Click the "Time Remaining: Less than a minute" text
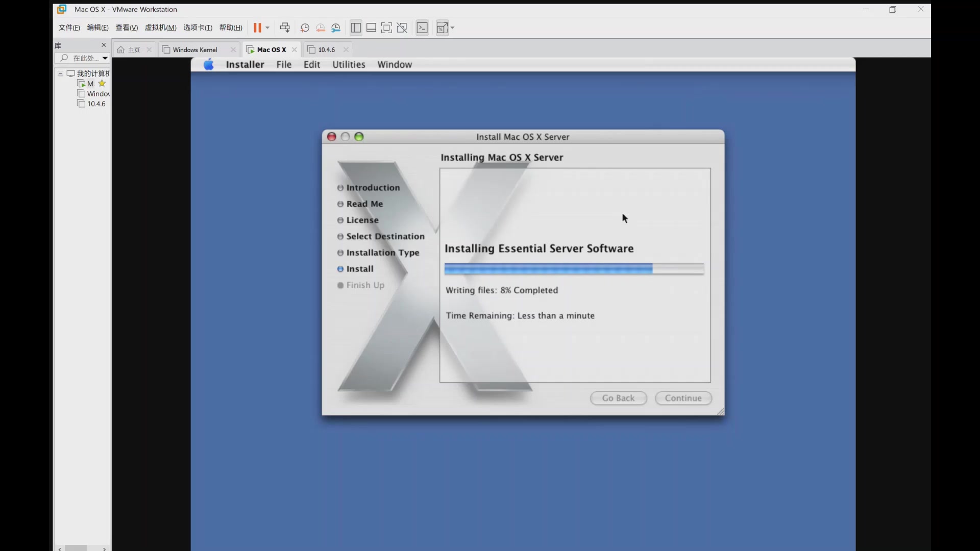This screenshot has height=551, width=980. [520, 316]
